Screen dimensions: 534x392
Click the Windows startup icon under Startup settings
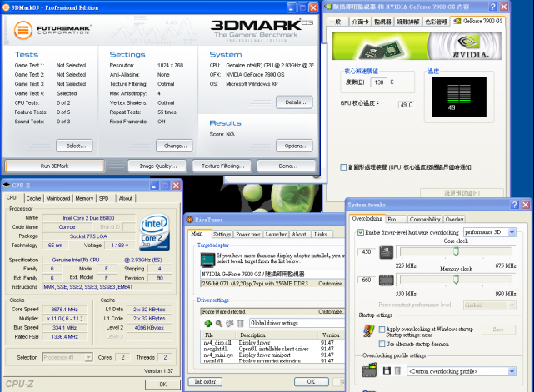(x=369, y=330)
